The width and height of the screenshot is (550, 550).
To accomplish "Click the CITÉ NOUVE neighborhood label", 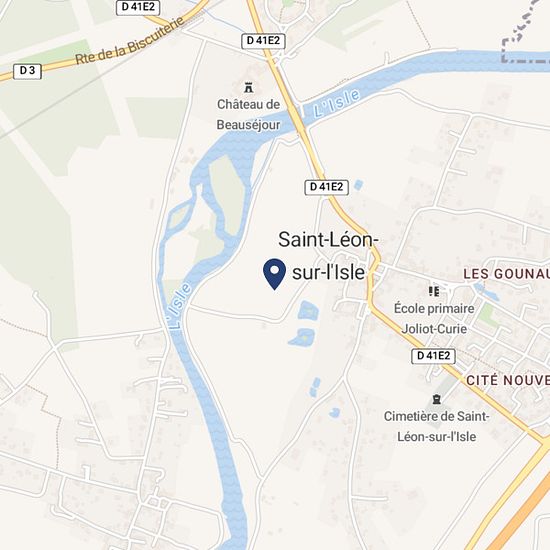I will 508,381.
